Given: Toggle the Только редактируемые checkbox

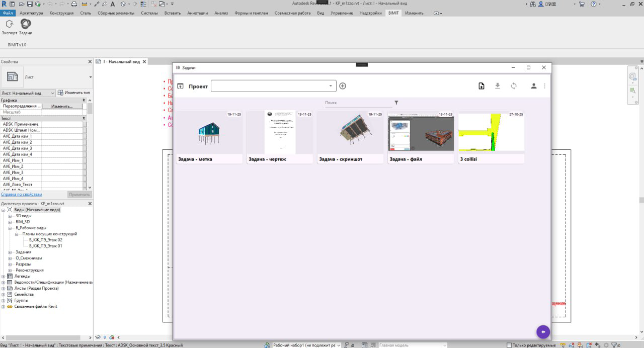Looking at the screenshot, I should [510, 345].
